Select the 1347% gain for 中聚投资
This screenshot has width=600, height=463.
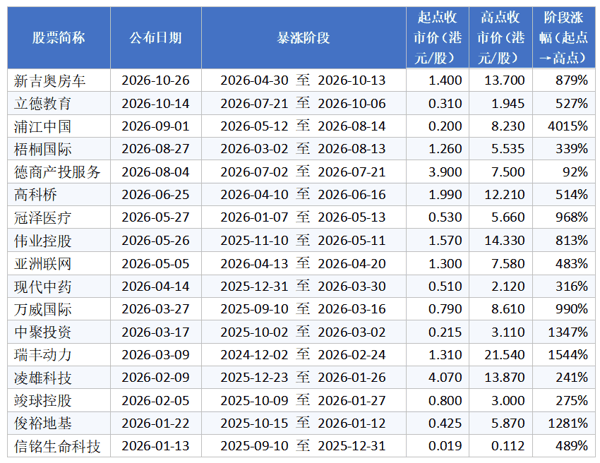[567, 332]
